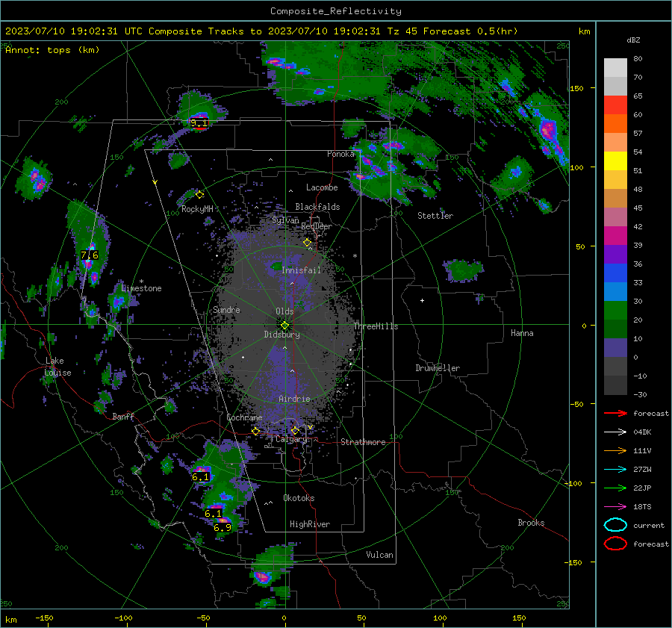Click the Banff town label
The image size is (672, 628).
[x=123, y=416]
